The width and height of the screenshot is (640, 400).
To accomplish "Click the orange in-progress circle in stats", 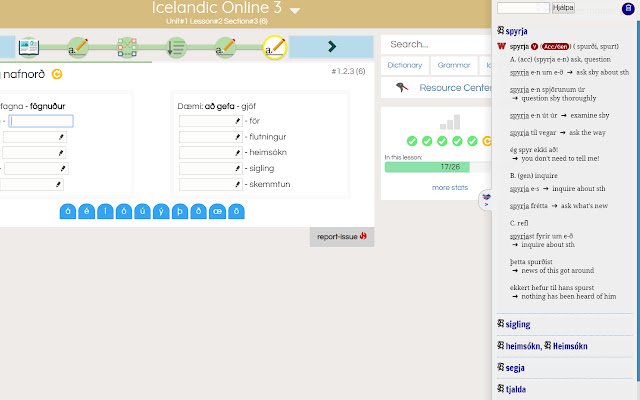I will click(487, 141).
